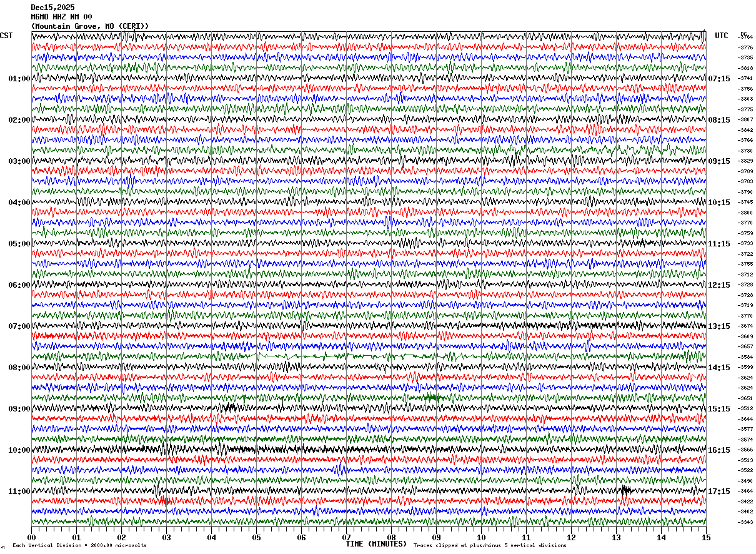Select the 06:00 CST time label
This screenshot has width=756, height=554.
pos(19,285)
